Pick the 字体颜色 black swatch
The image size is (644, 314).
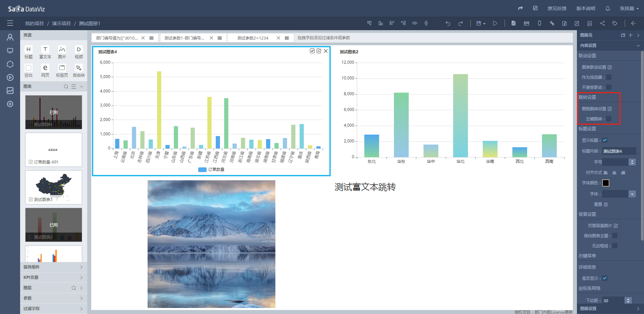point(606,183)
